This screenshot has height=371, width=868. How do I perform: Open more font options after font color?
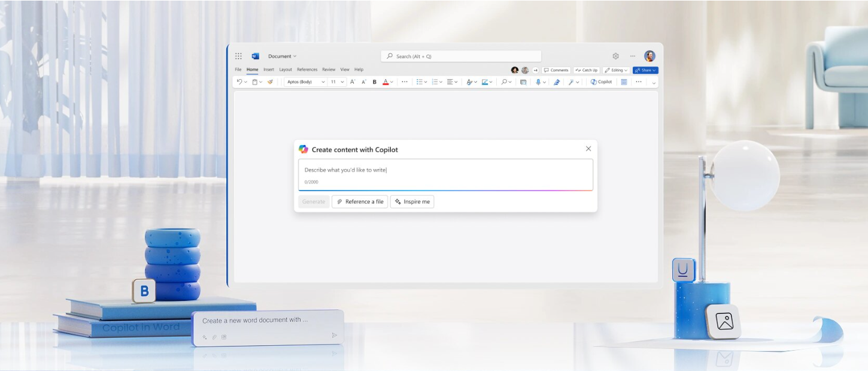pyautogui.click(x=405, y=82)
